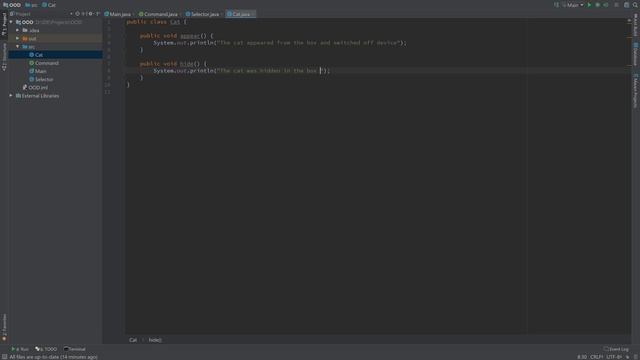Open the Terminal tool window
Viewport: 640px width, 360px height.
tap(75, 349)
